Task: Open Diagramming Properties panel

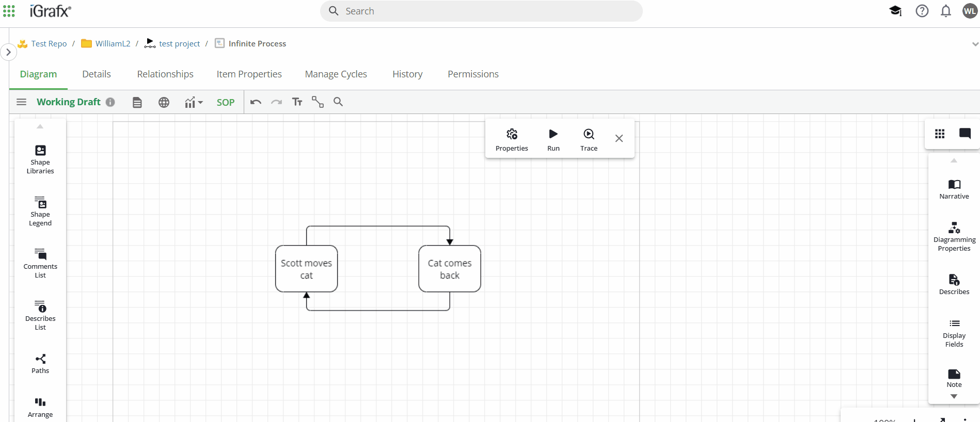Action: 954,236
